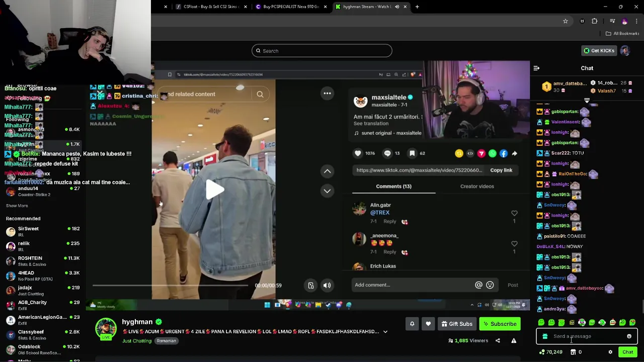Open the shop icon next to 0

573,352
